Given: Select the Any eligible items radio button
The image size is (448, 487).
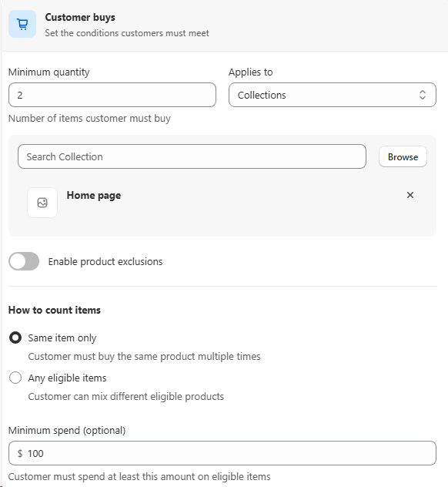Looking at the screenshot, I should pyautogui.click(x=15, y=378).
